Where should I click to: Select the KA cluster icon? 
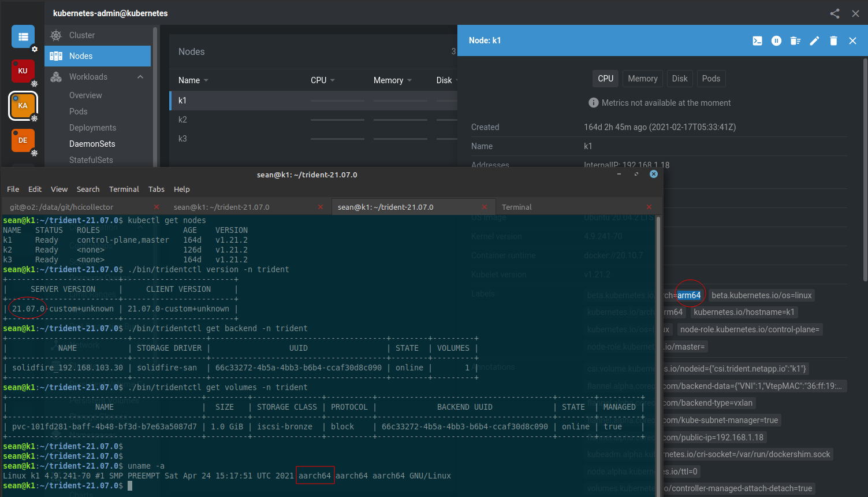pos(23,106)
